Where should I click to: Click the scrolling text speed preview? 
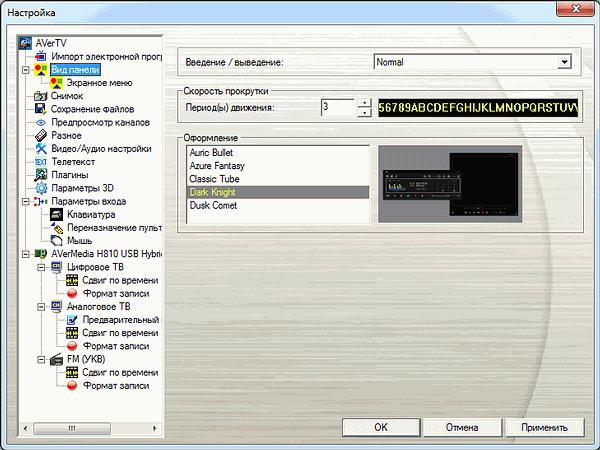(478, 108)
